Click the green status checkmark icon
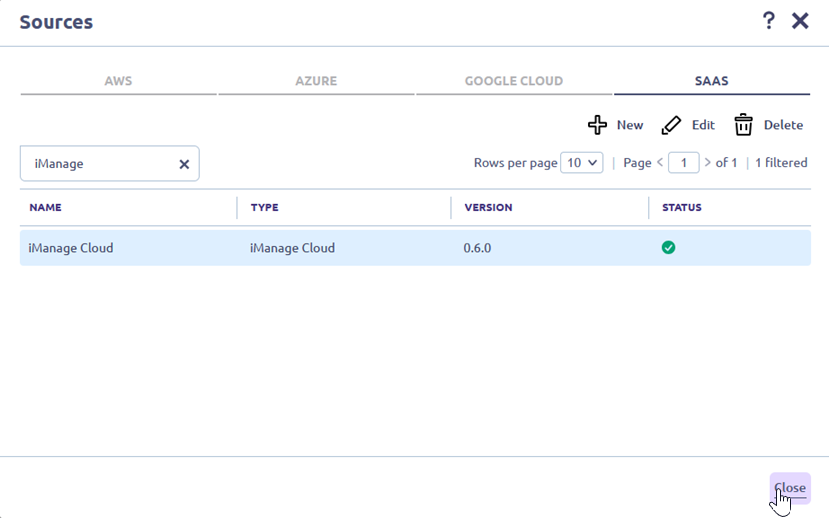829x518 pixels. (x=668, y=247)
